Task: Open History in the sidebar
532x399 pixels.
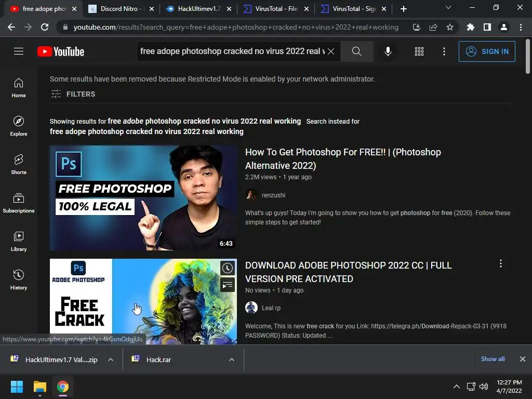Action: [x=19, y=280]
